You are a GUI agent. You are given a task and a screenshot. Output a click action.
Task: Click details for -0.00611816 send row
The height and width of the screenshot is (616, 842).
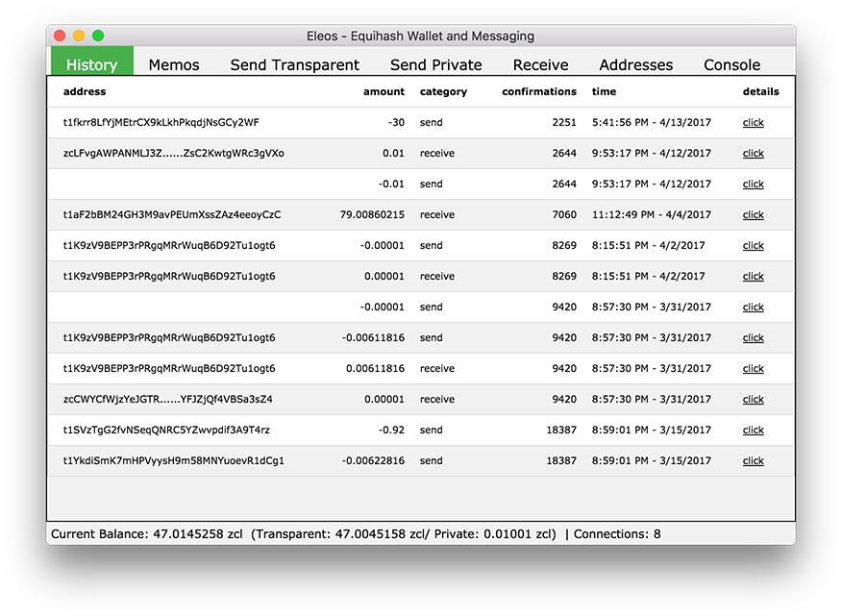click(x=753, y=338)
